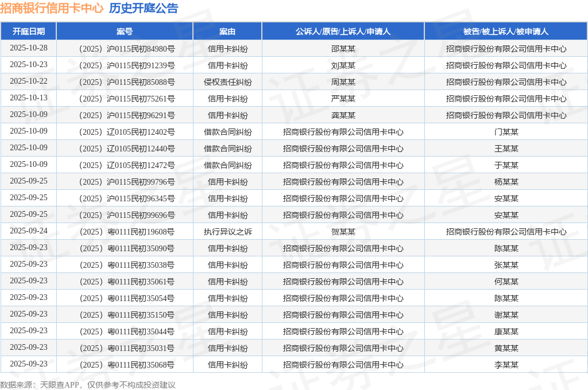588x390 pixels.
Task: Click case number 沪0115民初75261号
Action: pos(127,99)
